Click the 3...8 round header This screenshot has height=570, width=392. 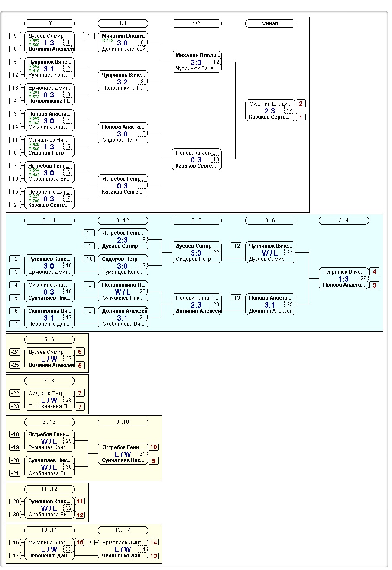(197, 220)
